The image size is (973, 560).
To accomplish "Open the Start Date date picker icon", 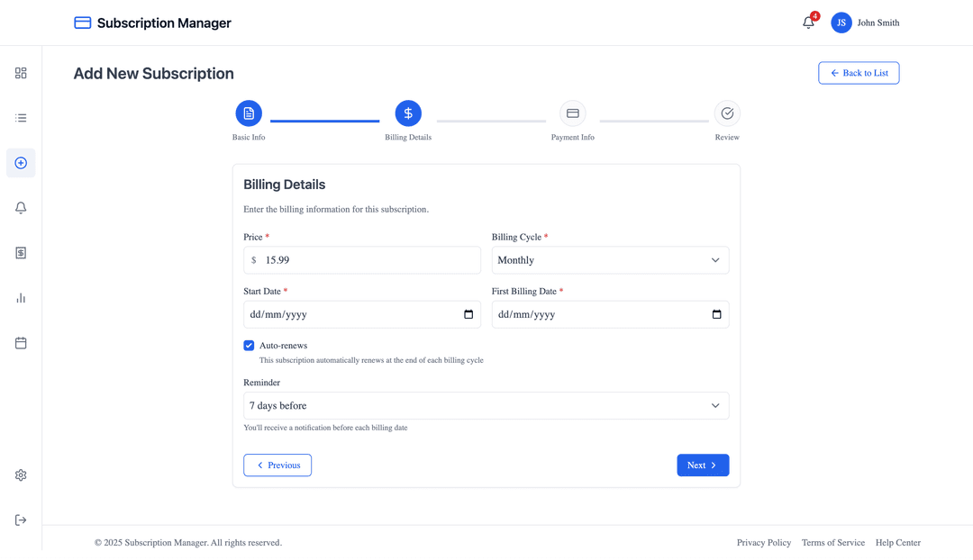I will 468,313.
